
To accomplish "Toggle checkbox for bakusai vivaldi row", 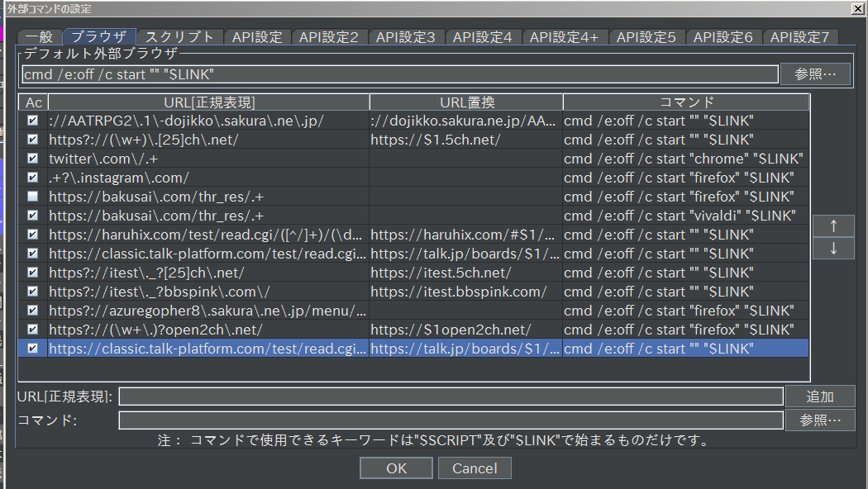I will tap(33, 216).
